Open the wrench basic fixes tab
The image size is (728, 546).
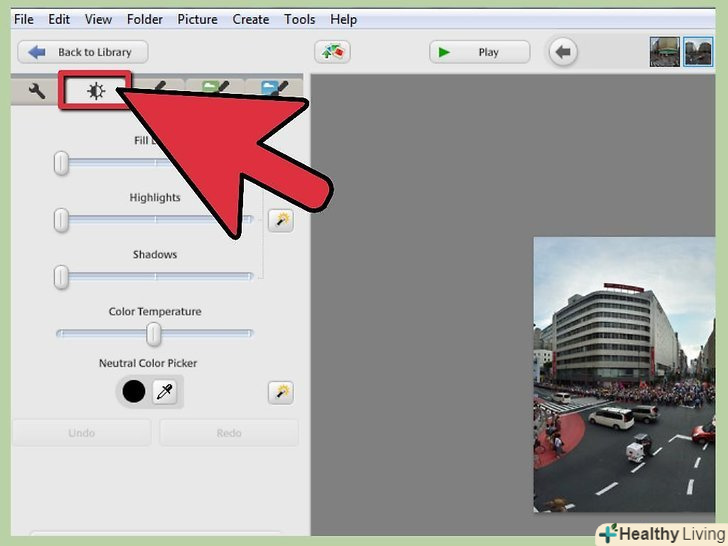37,92
